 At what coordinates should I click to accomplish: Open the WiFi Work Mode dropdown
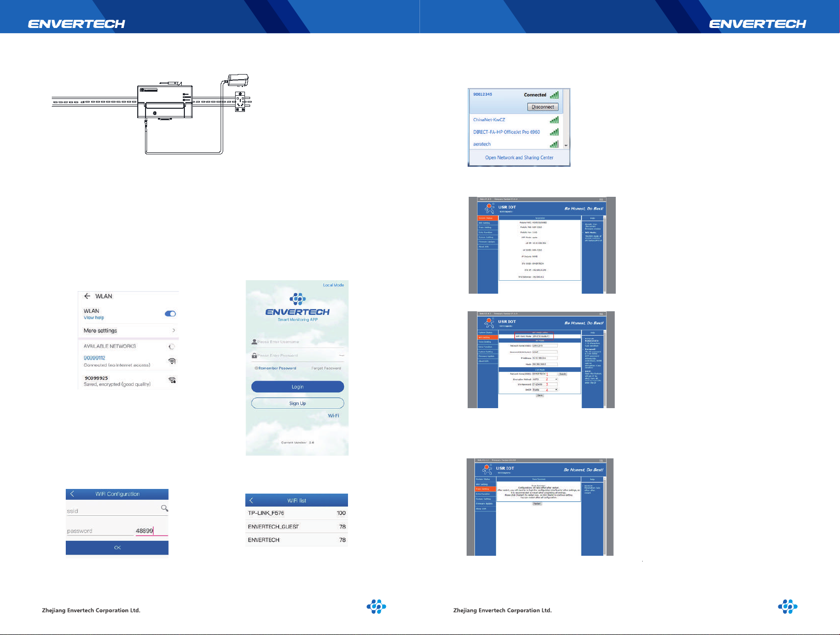point(541,336)
